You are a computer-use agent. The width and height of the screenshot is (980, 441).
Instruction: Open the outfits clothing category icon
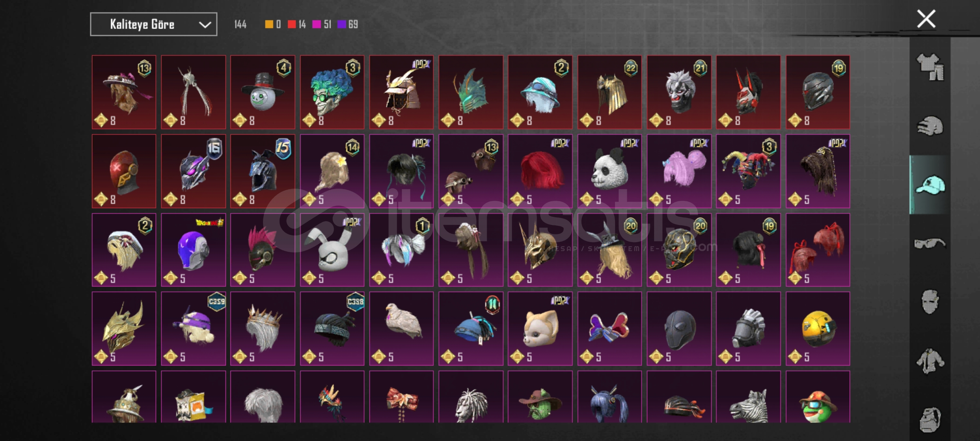click(x=930, y=67)
